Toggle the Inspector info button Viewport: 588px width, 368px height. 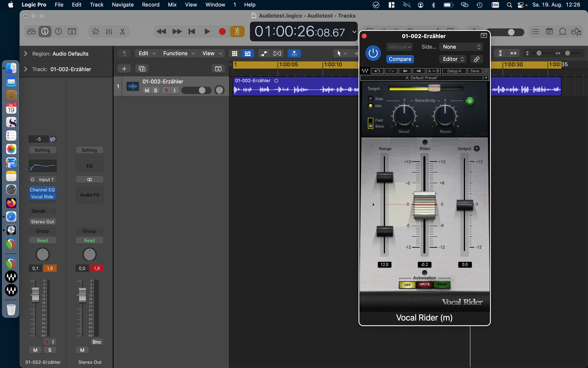point(45,31)
